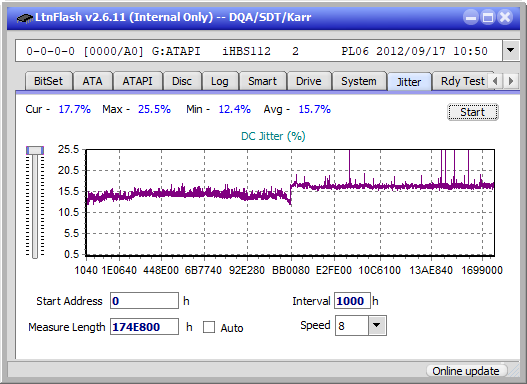
Task: Click the Measure Length field
Action: (x=144, y=327)
